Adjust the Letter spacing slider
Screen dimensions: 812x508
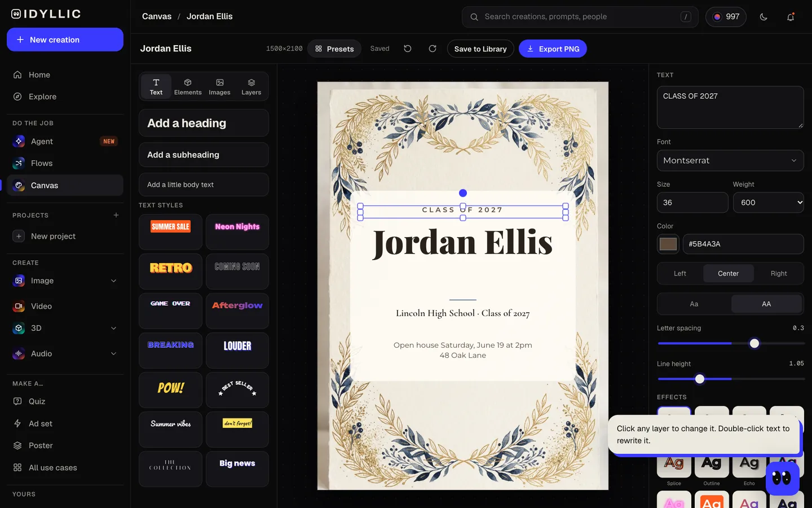click(730, 343)
